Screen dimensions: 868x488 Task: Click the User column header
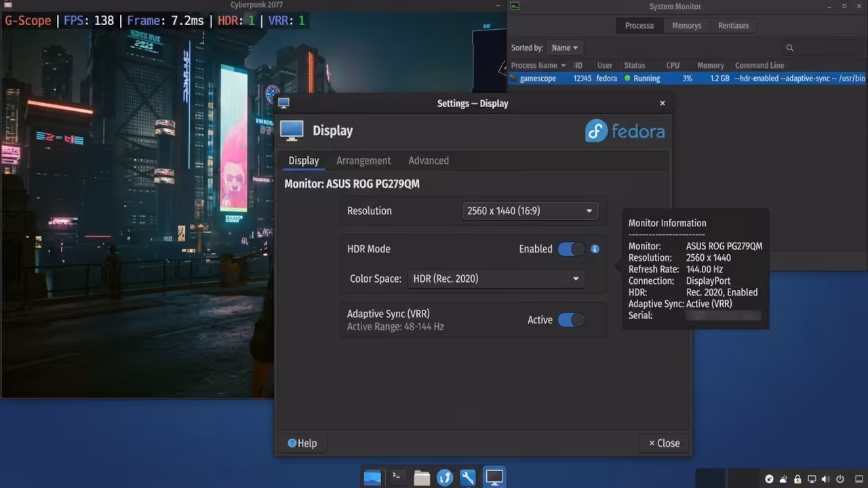tap(605, 66)
